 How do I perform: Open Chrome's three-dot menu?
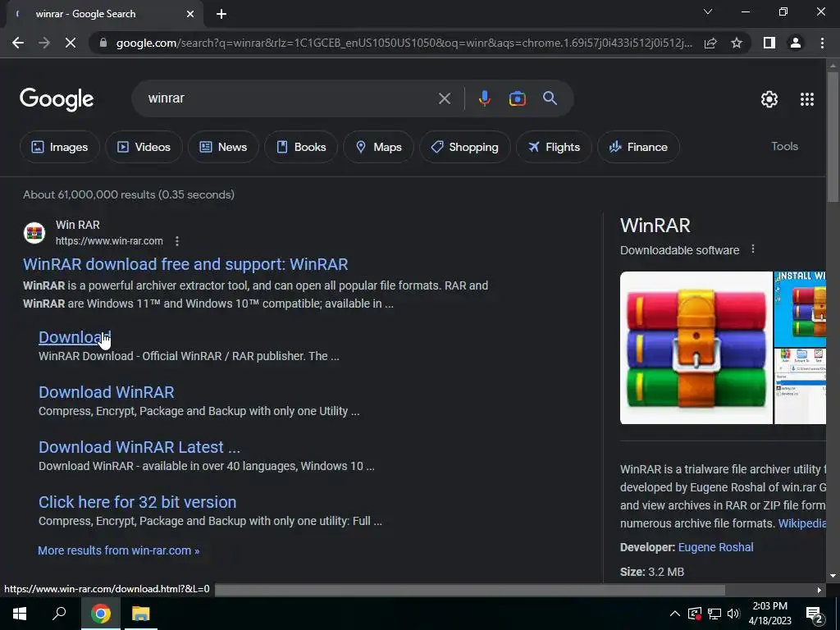[822, 43]
